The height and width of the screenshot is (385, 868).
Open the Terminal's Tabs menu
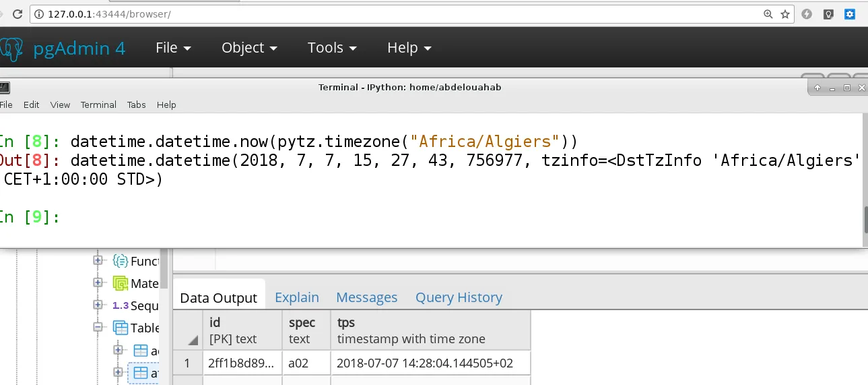point(137,105)
